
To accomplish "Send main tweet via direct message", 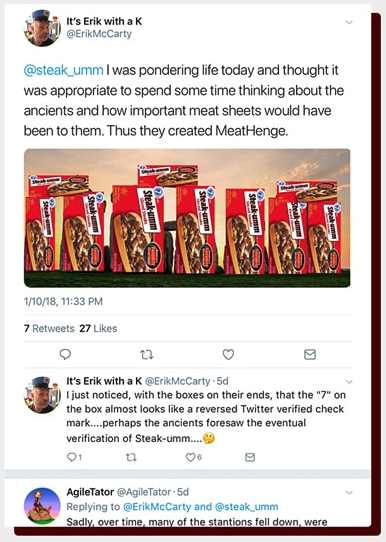I will click(x=310, y=354).
